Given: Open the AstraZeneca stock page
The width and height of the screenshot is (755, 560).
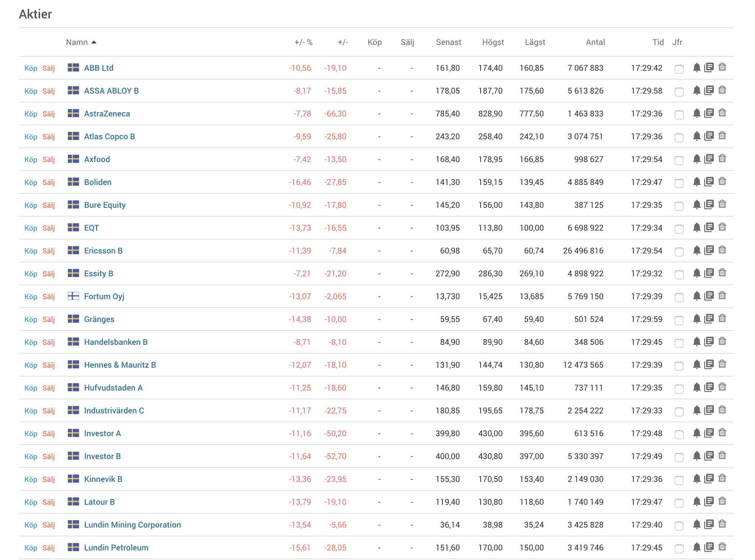Looking at the screenshot, I should (107, 113).
